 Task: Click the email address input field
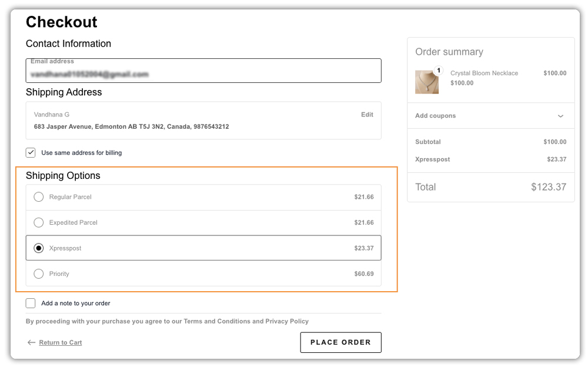[203, 71]
